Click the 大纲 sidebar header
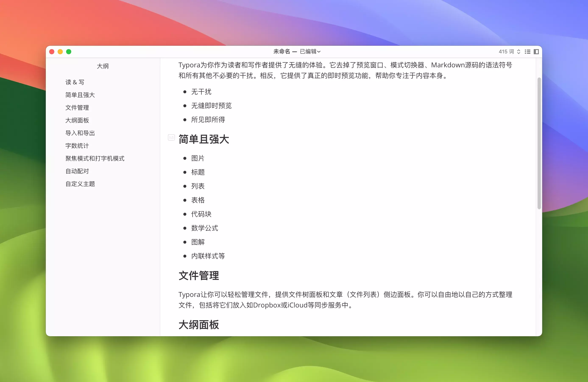Image resolution: width=588 pixels, height=382 pixels. [103, 66]
